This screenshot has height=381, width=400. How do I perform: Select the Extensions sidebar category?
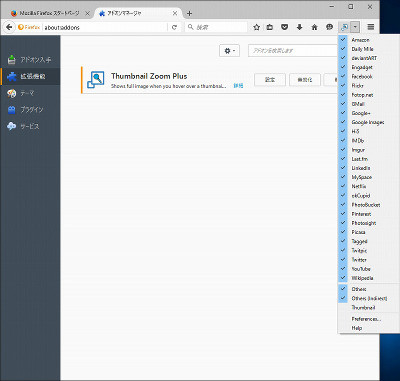pyautogui.click(x=30, y=76)
